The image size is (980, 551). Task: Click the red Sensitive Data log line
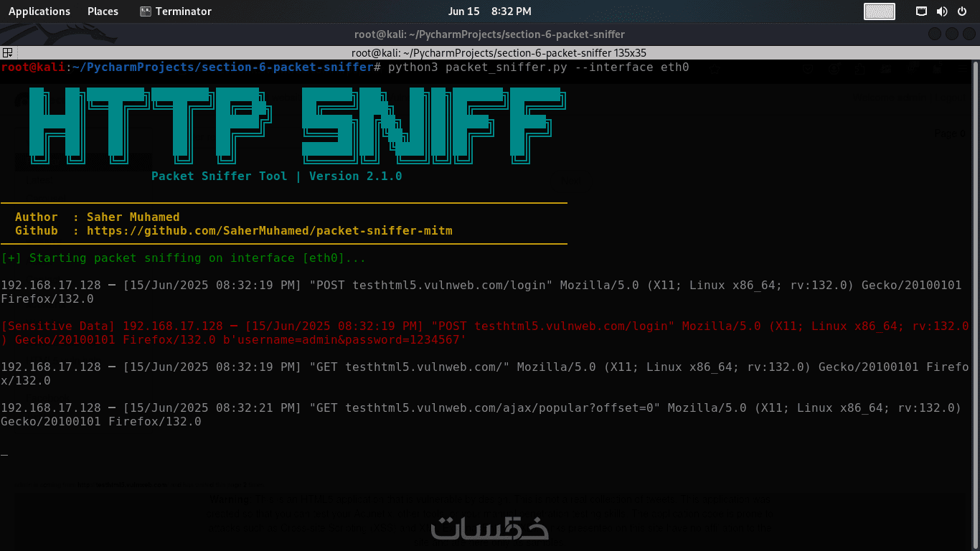click(x=485, y=333)
